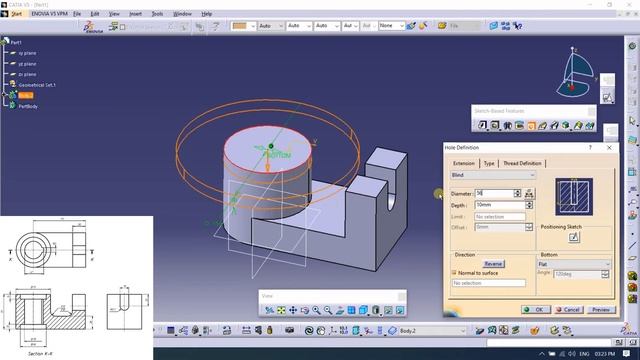Expand the Body.2 node in the tree
This screenshot has height=360, width=640.
tap(4, 95)
